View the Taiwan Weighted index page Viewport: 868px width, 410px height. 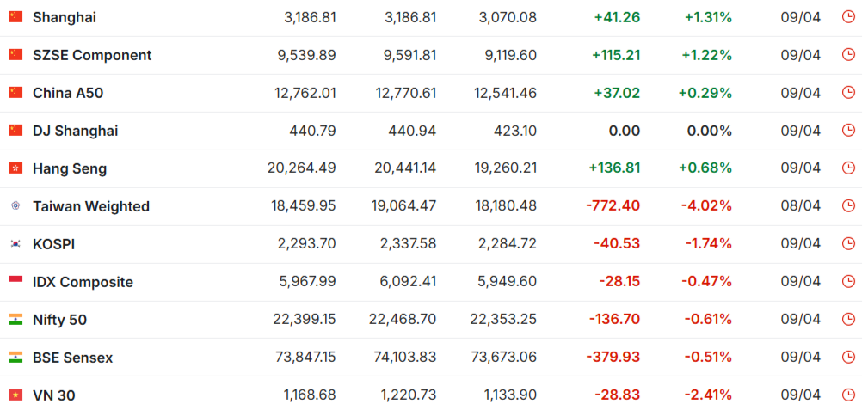click(91, 206)
